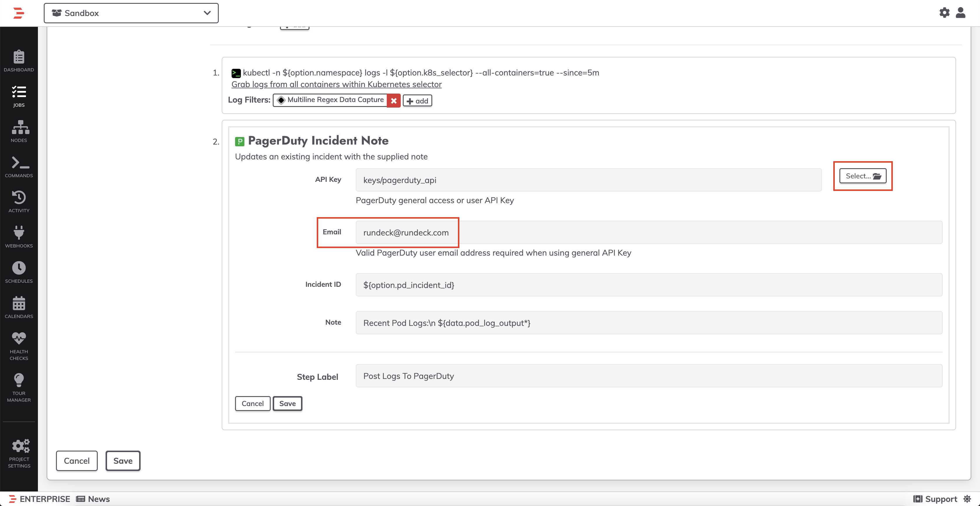Open Schedules section in sidebar
The width and height of the screenshot is (980, 506).
(19, 273)
